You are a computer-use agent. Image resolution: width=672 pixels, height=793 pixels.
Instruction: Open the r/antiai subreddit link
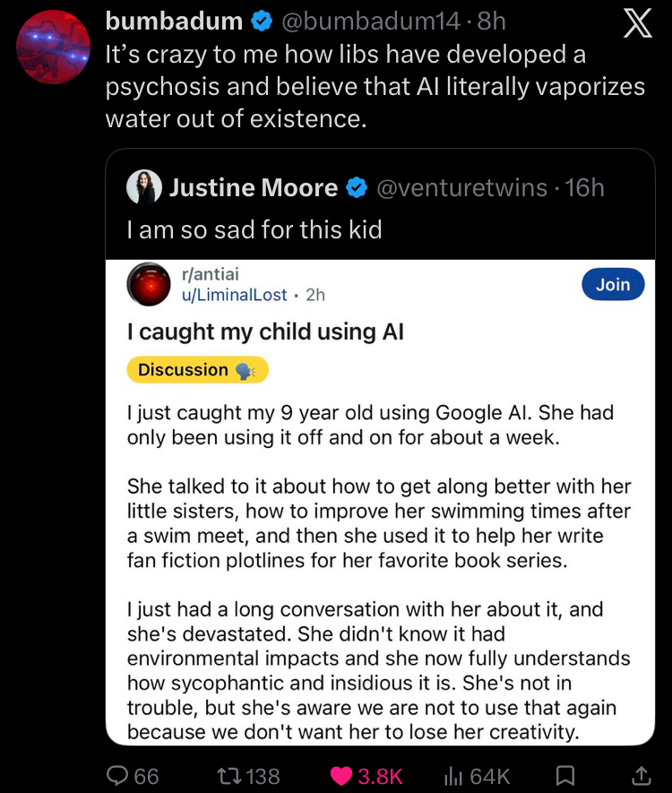pos(210,274)
